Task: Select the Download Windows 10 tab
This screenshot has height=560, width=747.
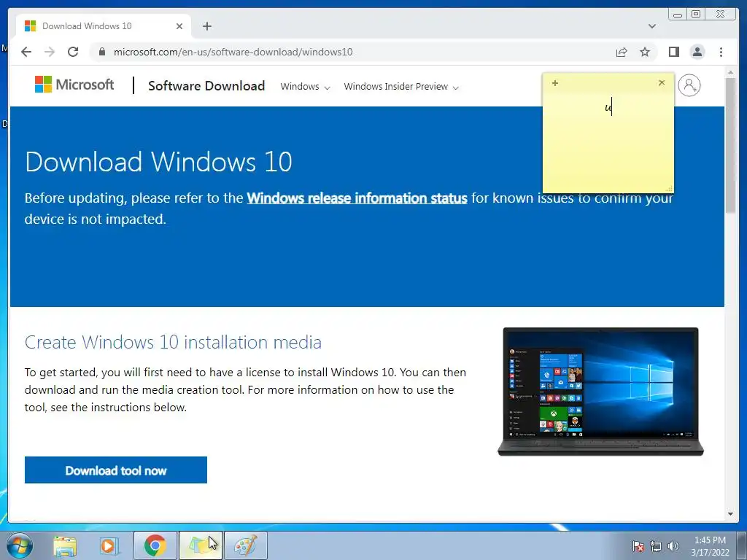Action: click(104, 26)
